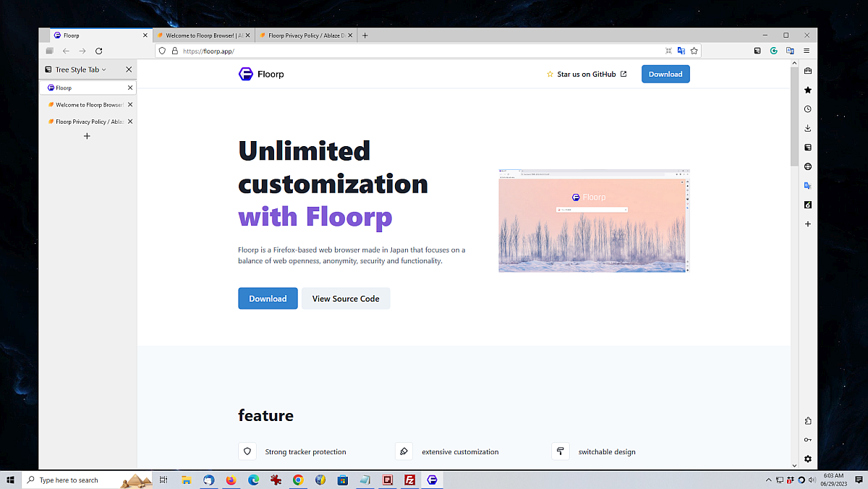
Task: Close Floorp Privacy Policy in tree sidebar
Action: [130, 122]
